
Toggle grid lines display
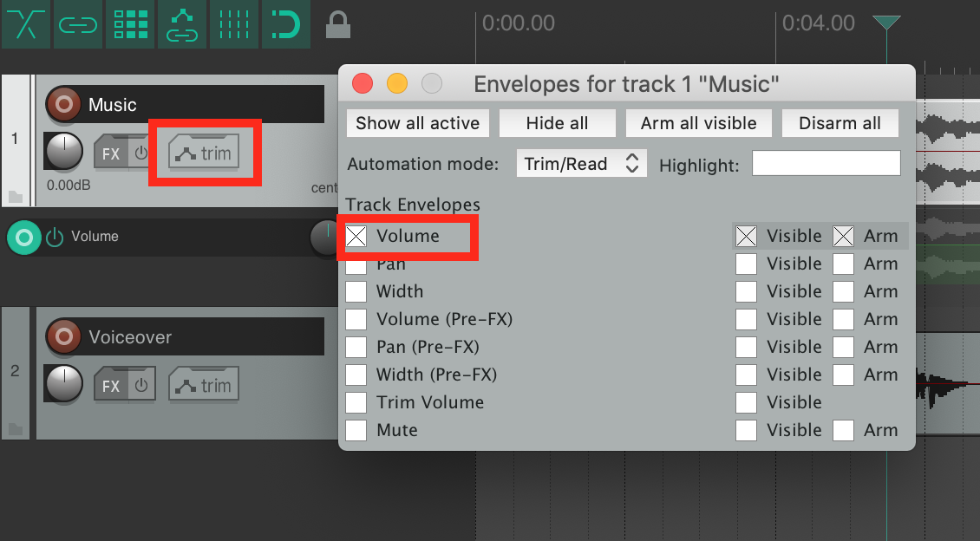pyautogui.click(x=234, y=24)
